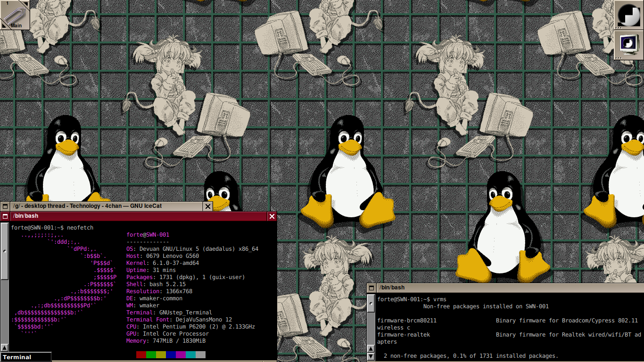Click the 'OS: Devuan GNU/Linux 5' line
Screen dimensions: 644x362
[192, 249]
